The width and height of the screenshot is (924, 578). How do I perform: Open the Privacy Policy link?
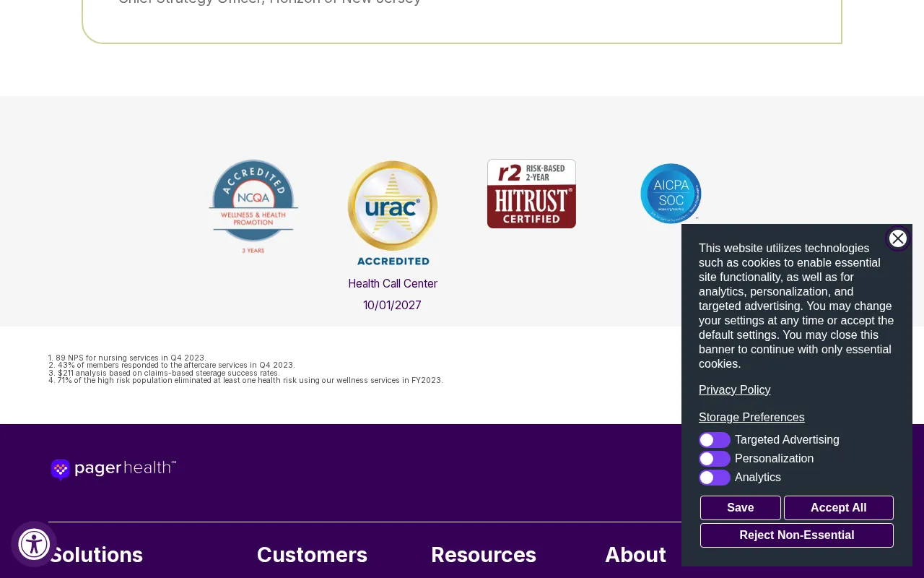coord(735,390)
